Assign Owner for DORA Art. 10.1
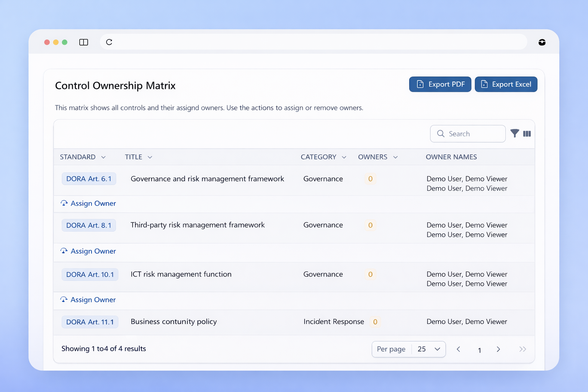This screenshot has width=588, height=392. (88, 300)
